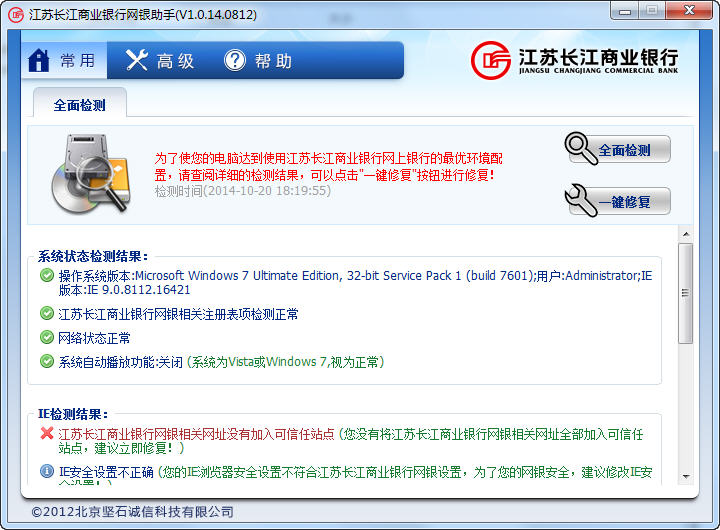Click the 全面检测 full scan button
The image size is (720, 530).
618,149
